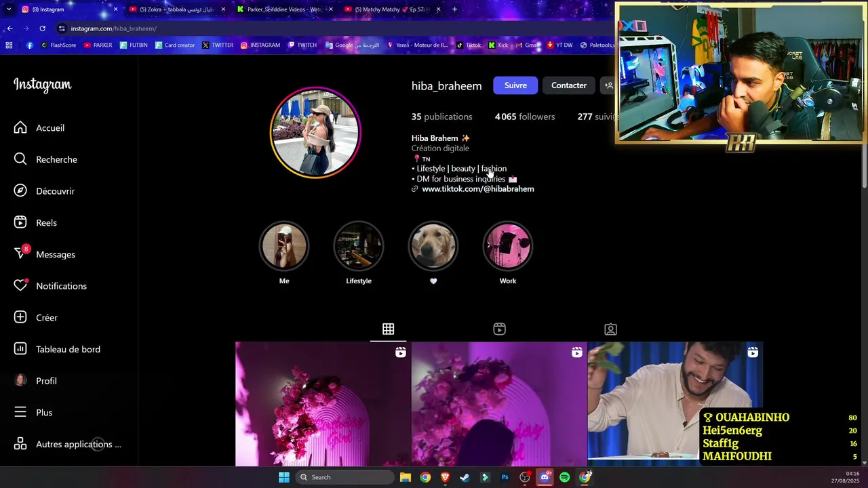
Task: Go to Découvrir explore page
Action: [x=45, y=191]
